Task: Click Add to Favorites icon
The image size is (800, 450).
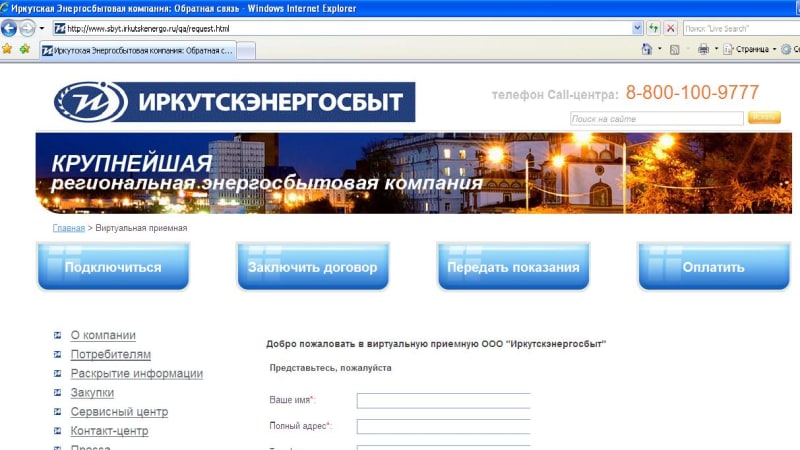Action: point(24,49)
